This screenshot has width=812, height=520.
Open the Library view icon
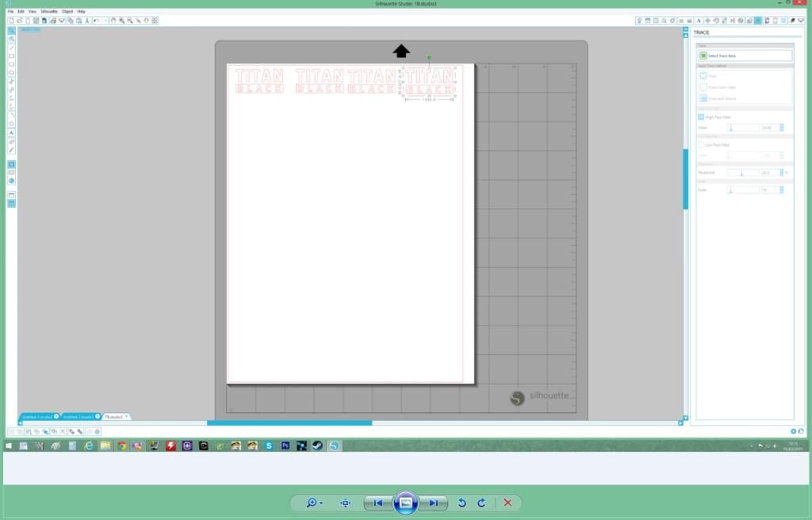(11, 173)
